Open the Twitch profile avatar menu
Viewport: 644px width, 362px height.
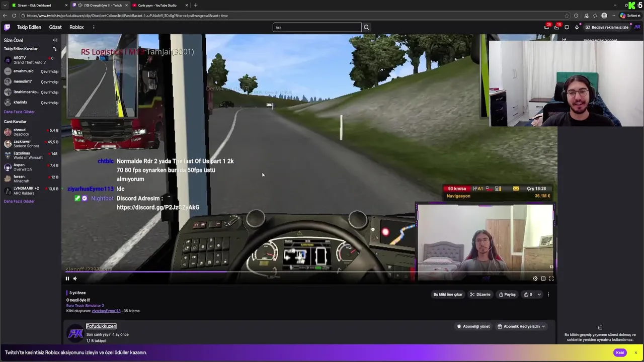(637, 27)
